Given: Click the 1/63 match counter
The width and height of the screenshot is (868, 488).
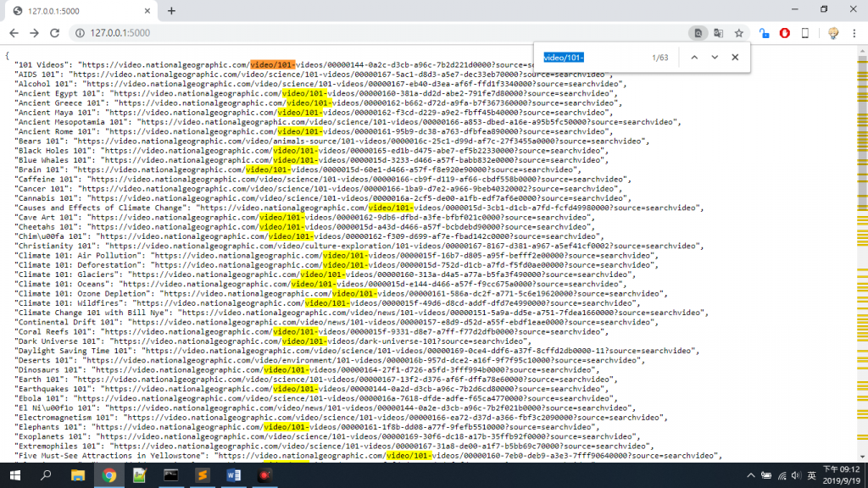Looking at the screenshot, I should (659, 58).
